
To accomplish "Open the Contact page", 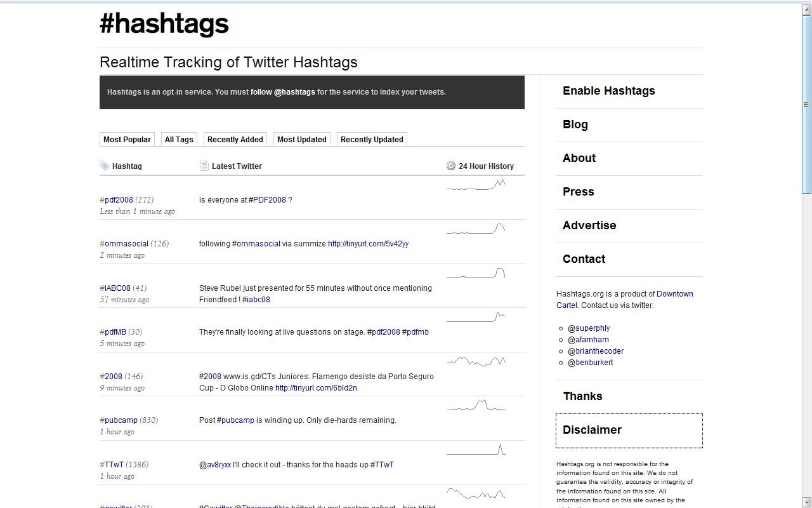I will coord(584,258).
